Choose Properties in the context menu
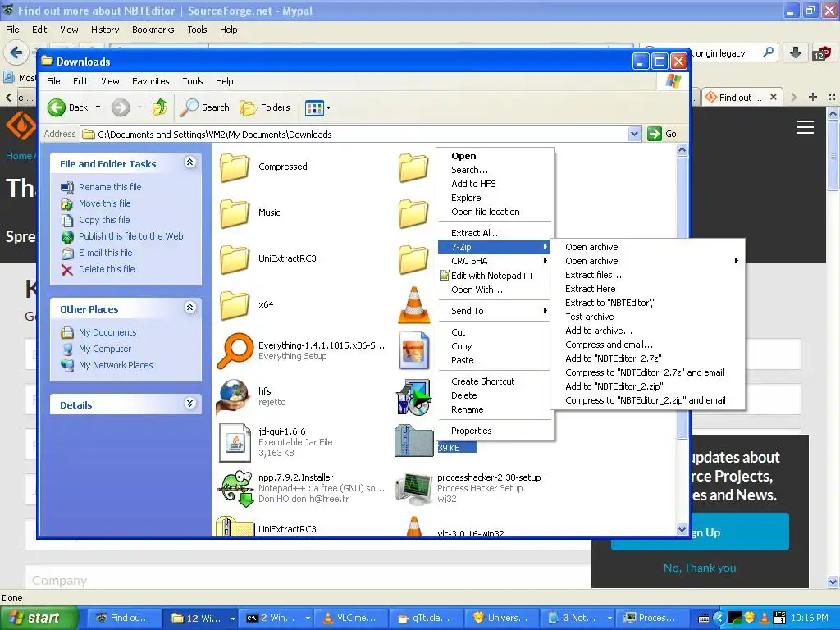Image resolution: width=840 pixels, height=630 pixels. coord(495,431)
